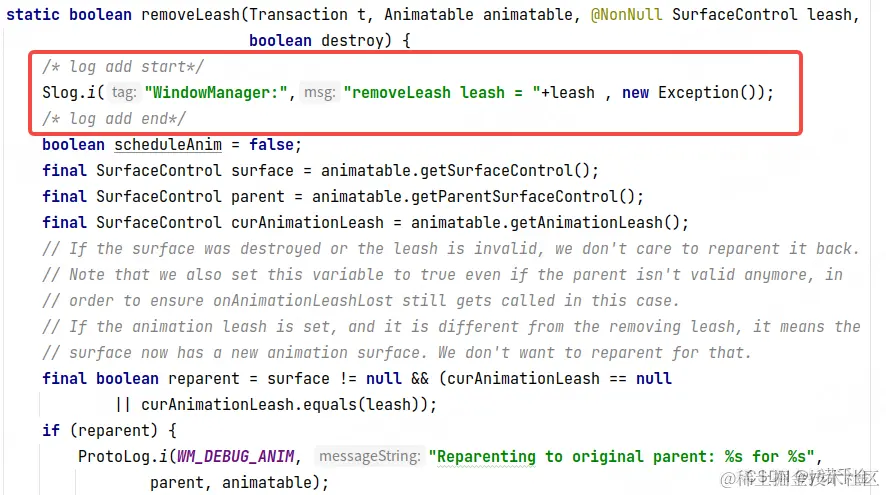Click comment 'surface now has a new animation surface'

tap(397, 353)
